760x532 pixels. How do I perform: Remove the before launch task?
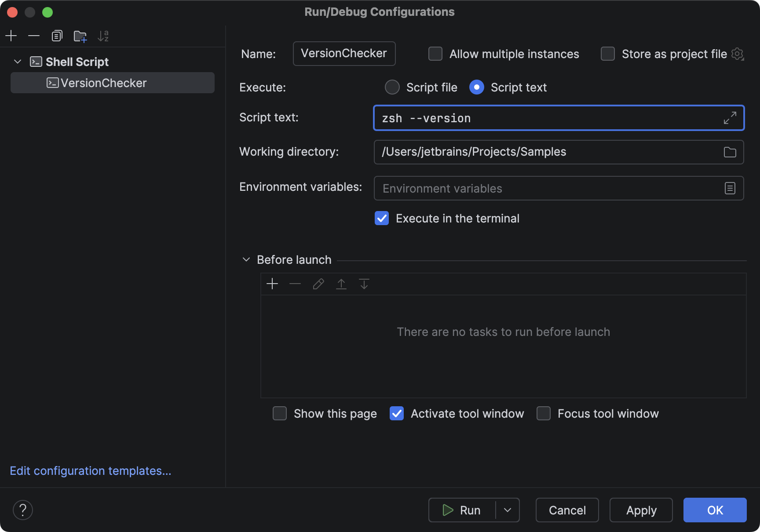[295, 284]
